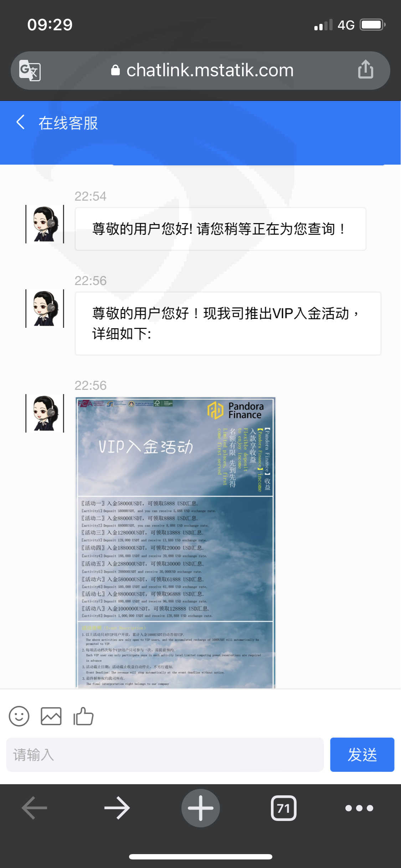Tap the thumbs-up rating icon
Image resolution: width=401 pixels, height=868 pixels.
coord(83,716)
